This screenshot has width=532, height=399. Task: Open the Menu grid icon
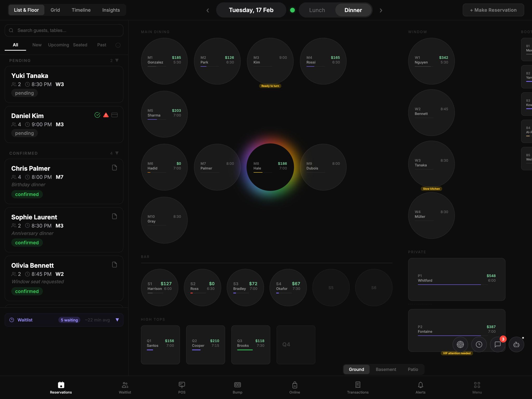[x=477, y=385]
